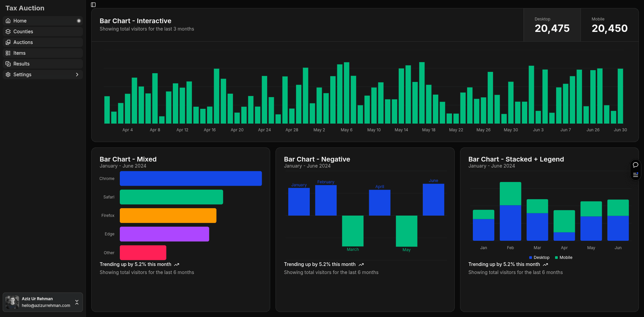
Task: Select the blue Chrome bar
Action: tap(191, 179)
